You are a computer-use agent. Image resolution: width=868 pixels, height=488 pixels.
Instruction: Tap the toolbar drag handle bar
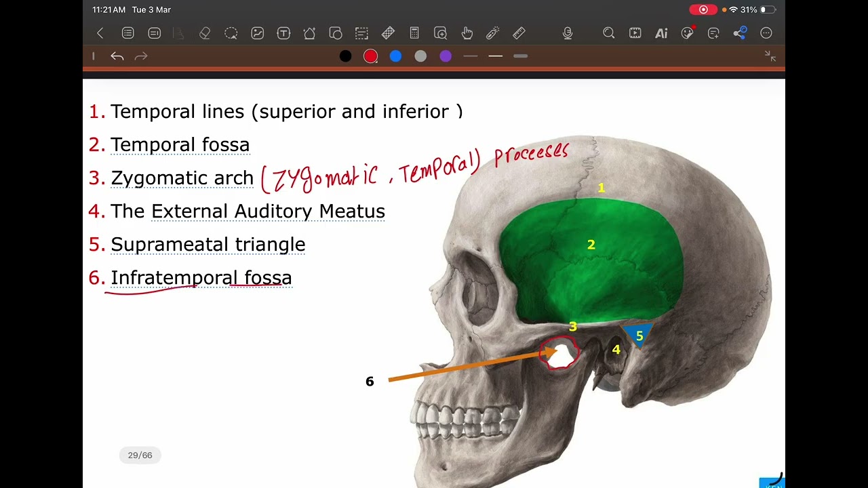[x=94, y=56]
